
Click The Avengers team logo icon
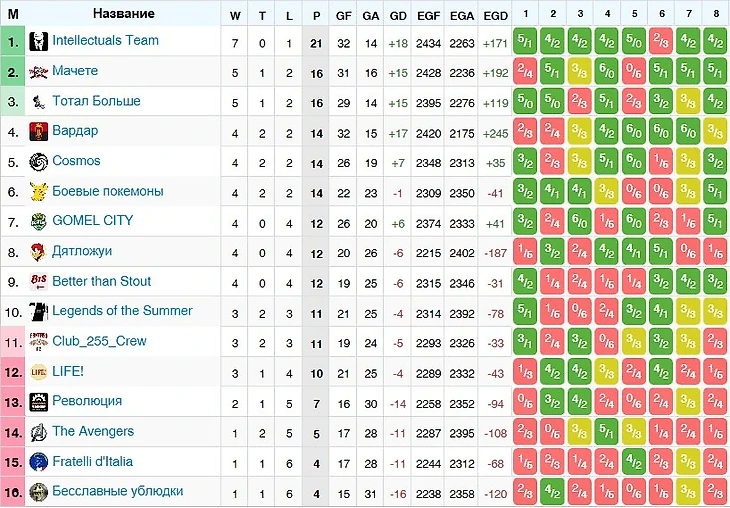coord(38,431)
